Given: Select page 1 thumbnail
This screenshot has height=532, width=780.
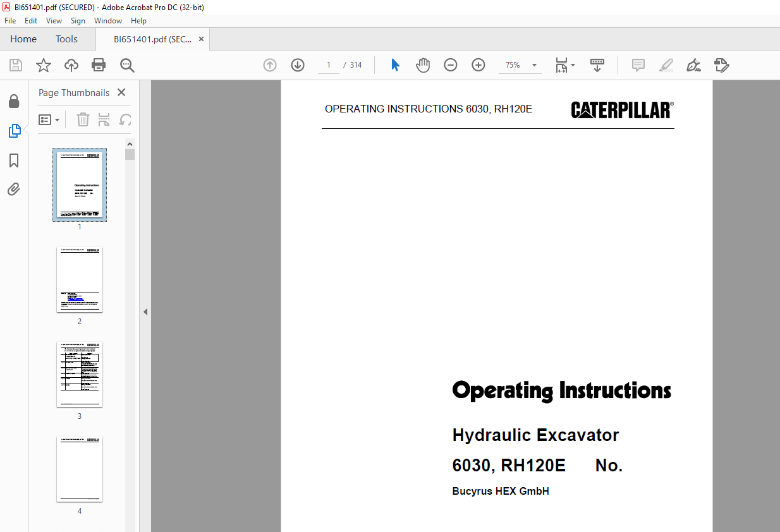Looking at the screenshot, I should (x=80, y=184).
